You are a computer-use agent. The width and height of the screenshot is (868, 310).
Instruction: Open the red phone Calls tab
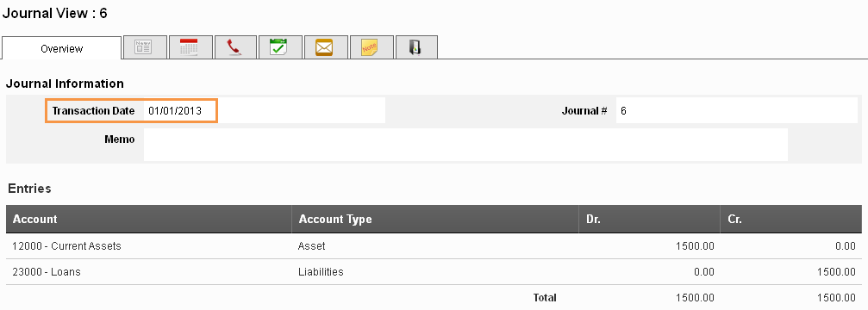pyautogui.click(x=234, y=47)
